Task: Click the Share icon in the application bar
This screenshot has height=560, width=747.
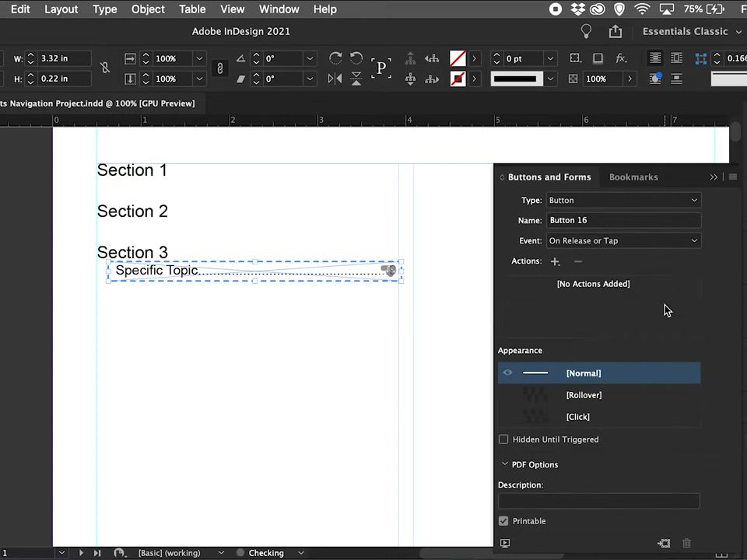Action: tap(615, 31)
